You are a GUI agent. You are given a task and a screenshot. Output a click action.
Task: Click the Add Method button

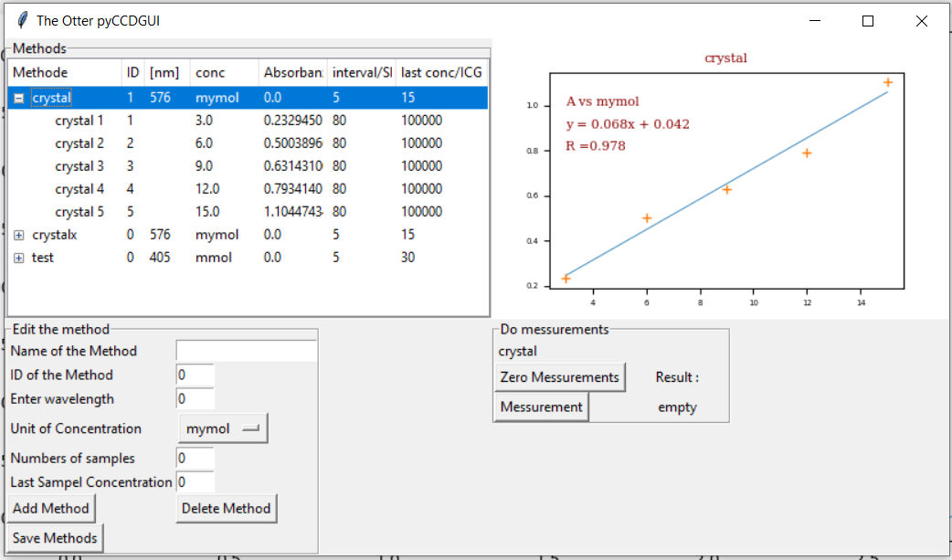[x=51, y=508]
